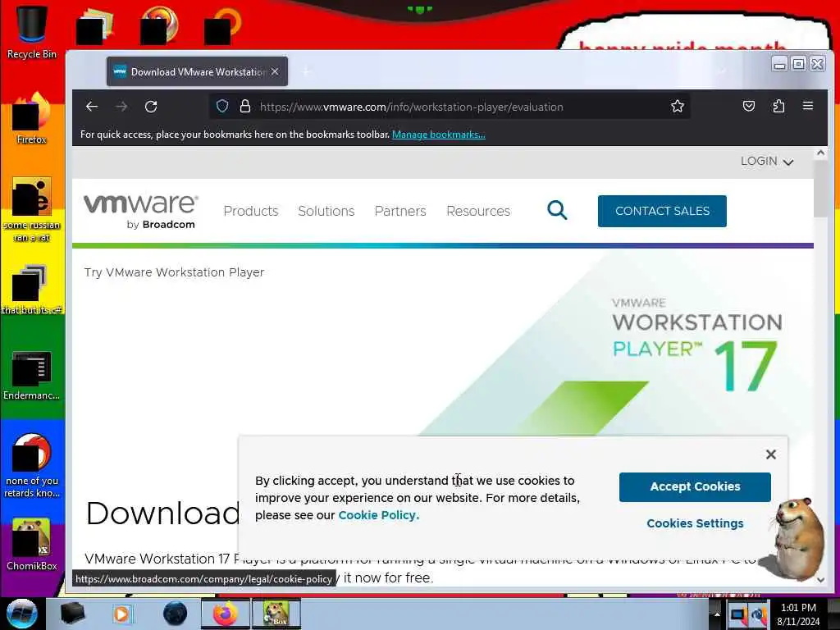Open the extensions puzzle icon
This screenshot has height=630, width=840.
point(778,106)
